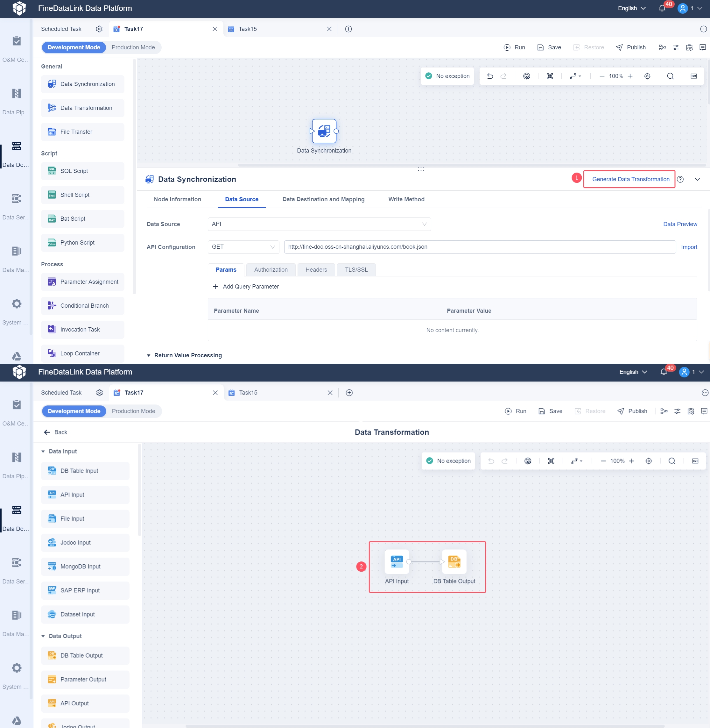Switch to Production Mode in top window
710x728 pixels.
click(x=133, y=47)
